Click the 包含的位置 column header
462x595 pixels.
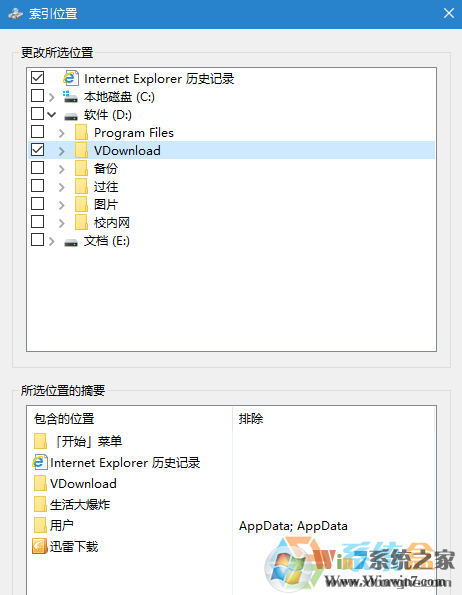[x=64, y=419]
